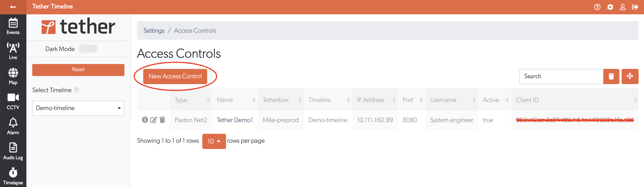
Task: Click the Reset button
Action: (x=78, y=70)
